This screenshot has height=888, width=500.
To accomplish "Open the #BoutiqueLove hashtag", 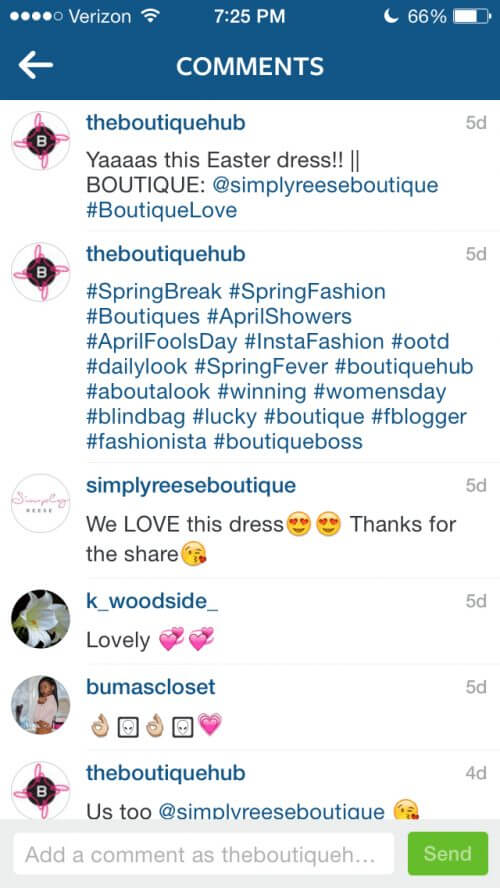I will 161,211.
